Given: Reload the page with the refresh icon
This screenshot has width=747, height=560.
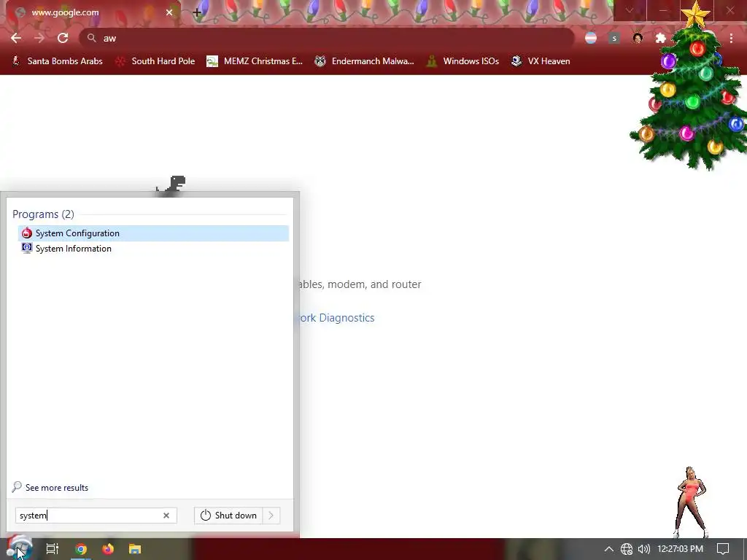Looking at the screenshot, I should click(63, 38).
